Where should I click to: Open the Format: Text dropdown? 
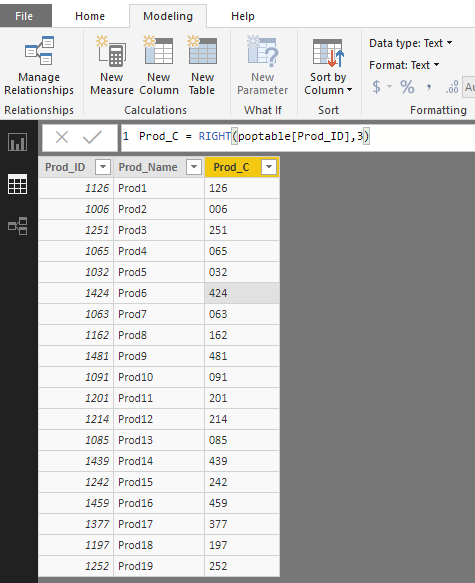404,65
